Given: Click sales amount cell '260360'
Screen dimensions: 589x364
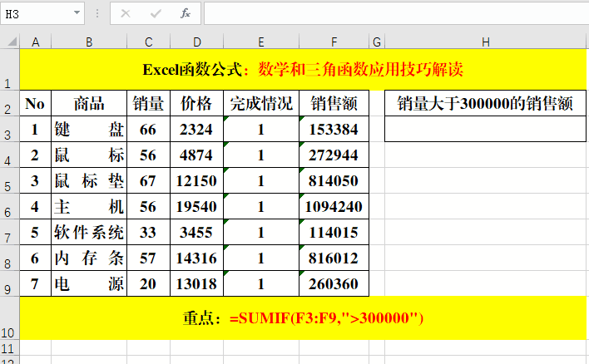Looking at the screenshot, I should coord(334,283).
